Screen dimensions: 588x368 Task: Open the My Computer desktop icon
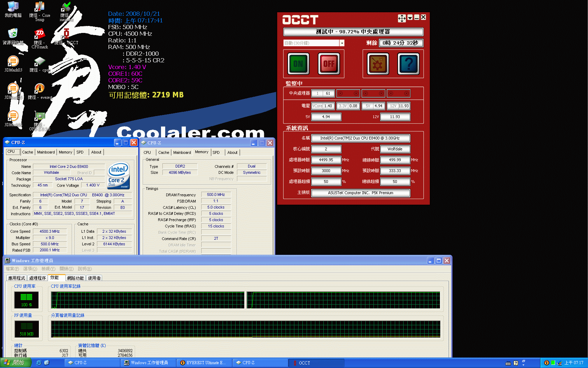[x=13, y=7]
